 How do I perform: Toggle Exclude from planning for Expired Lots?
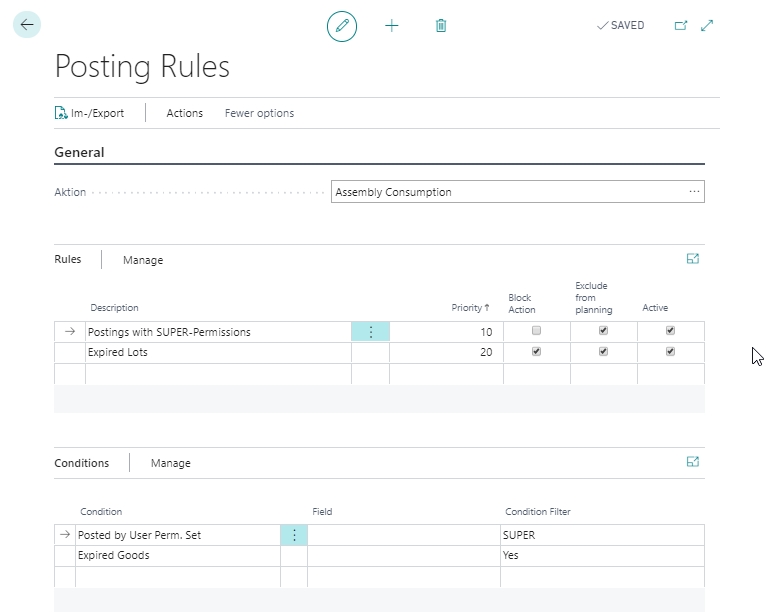point(603,351)
